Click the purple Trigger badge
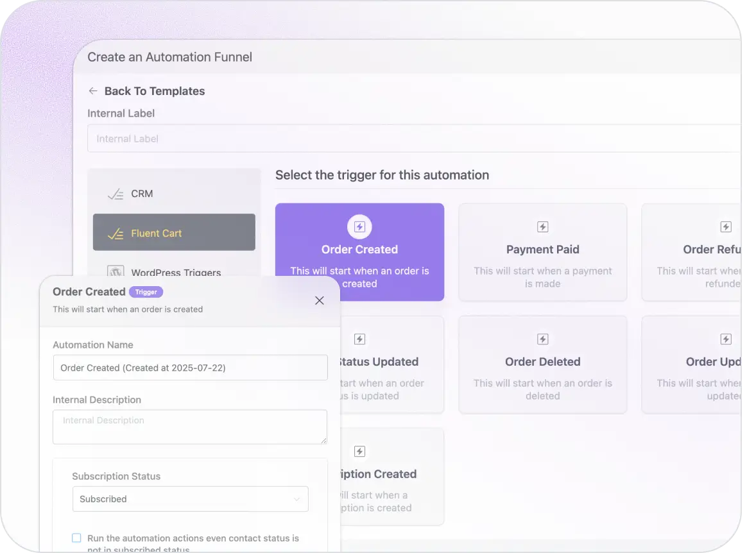 (146, 292)
